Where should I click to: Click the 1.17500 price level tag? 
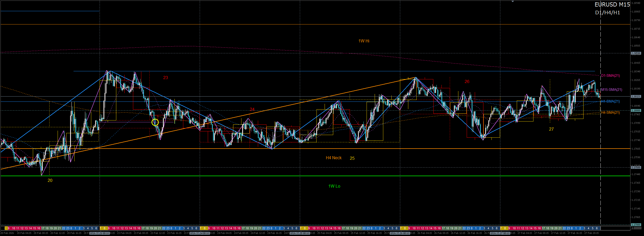point(636,168)
